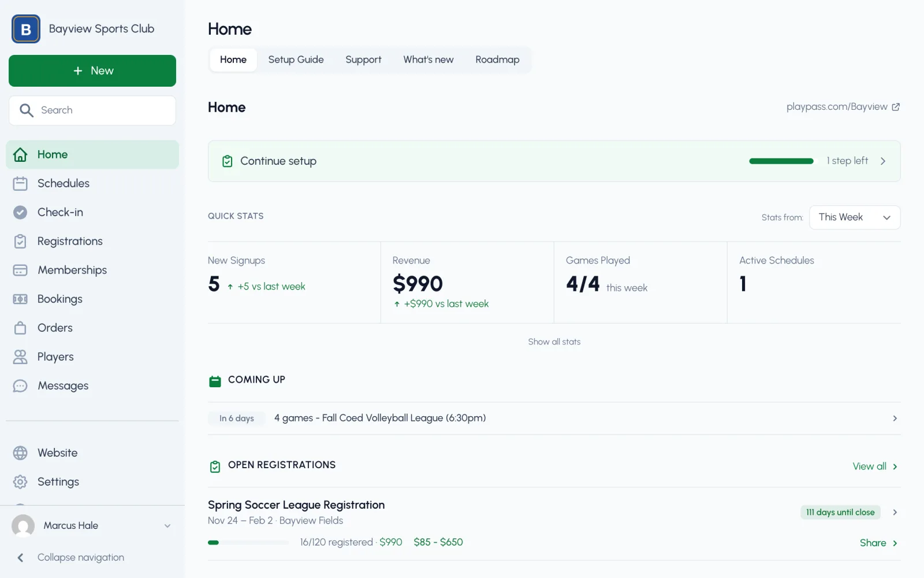This screenshot has width=924, height=578.
Task: Click chevron next to Share link
Action: 895,543
